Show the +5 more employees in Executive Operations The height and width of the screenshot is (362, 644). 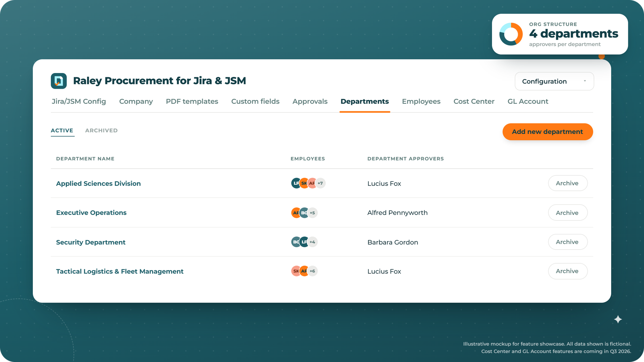(312, 213)
